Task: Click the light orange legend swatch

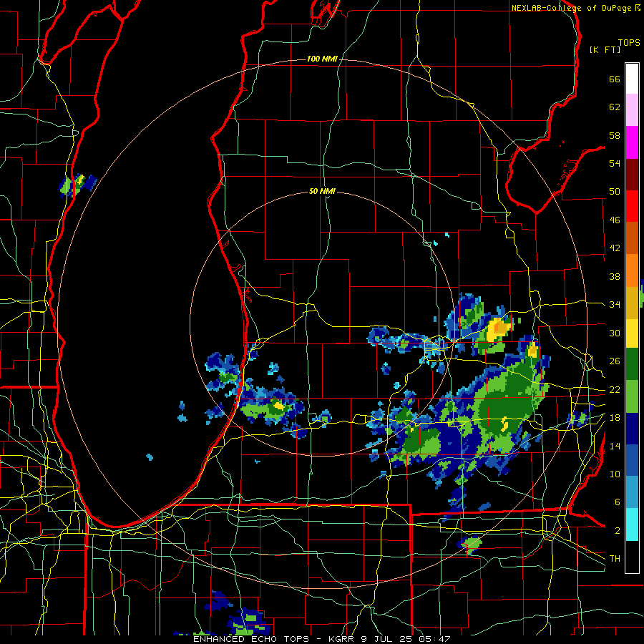Action: tap(632, 270)
